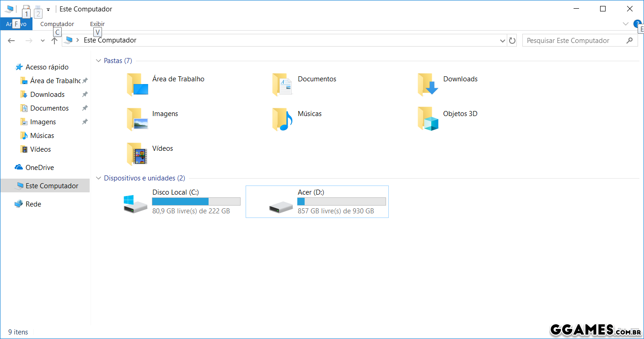Open the Área de Trabalho folder icon

click(x=137, y=85)
